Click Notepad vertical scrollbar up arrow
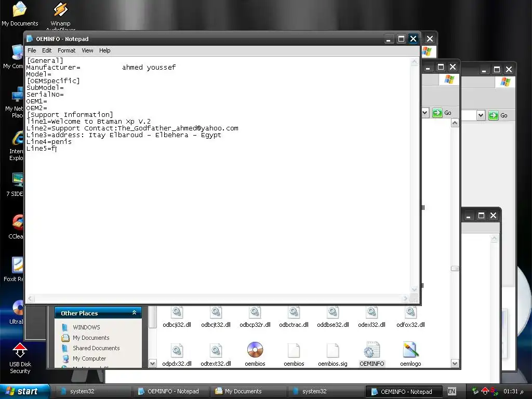 tap(414, 62)
